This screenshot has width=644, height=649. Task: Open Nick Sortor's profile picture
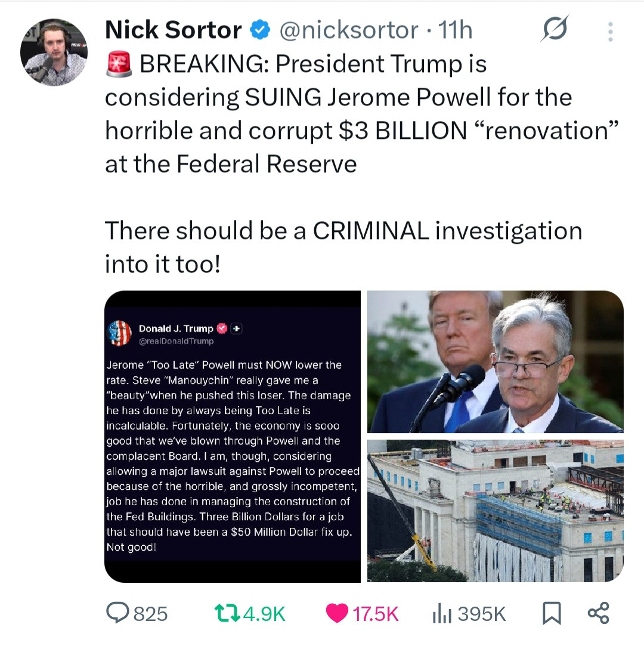click(x=54, y=52)
